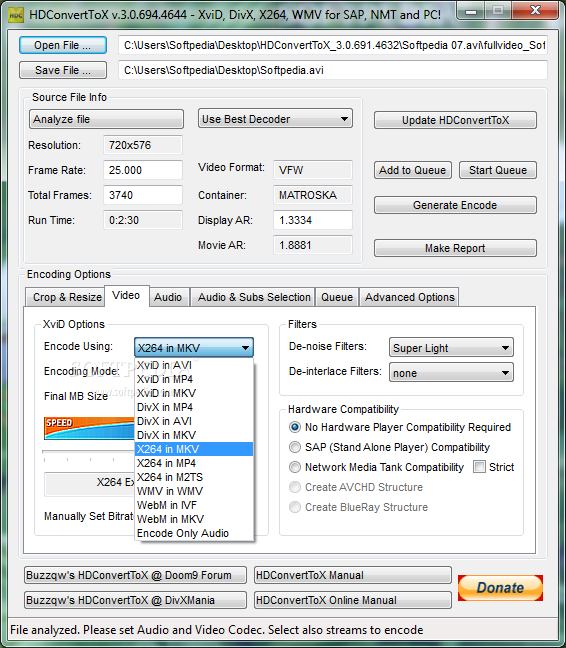Click the Run Time value 0:2:30
The image size is (566, 648).
click(143, 220)
